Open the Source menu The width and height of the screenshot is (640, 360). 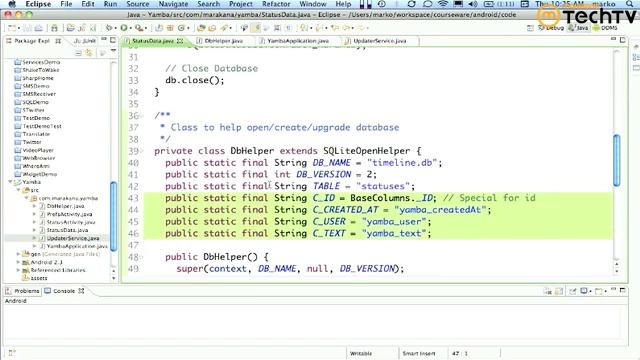138,4
